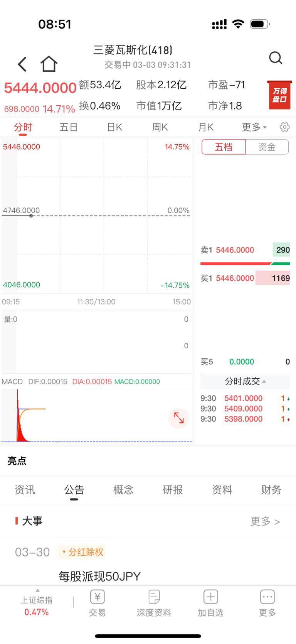Tap the back arrow icon
Viewport: 296px width, 644px height.
tap(22, 64)
